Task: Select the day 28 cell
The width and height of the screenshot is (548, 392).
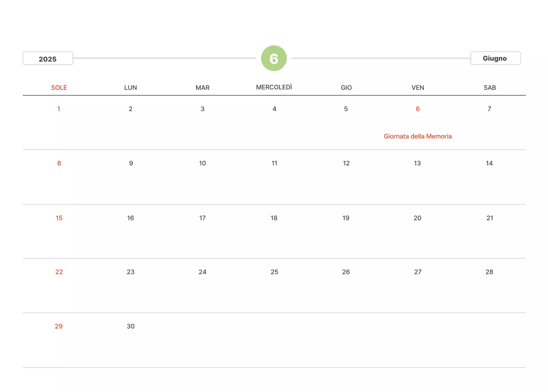Action: point(489,272)
